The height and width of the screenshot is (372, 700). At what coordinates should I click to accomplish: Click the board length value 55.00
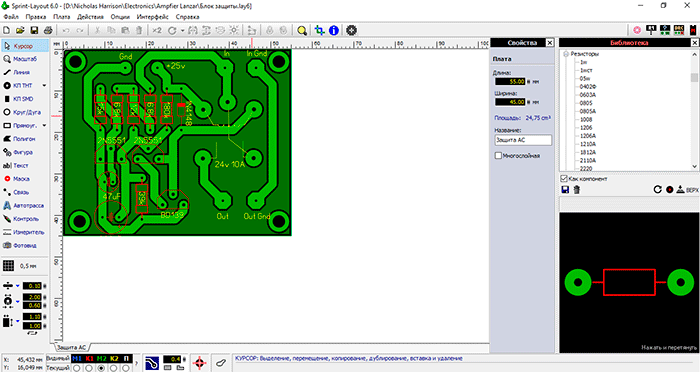[x=510, y=82]
